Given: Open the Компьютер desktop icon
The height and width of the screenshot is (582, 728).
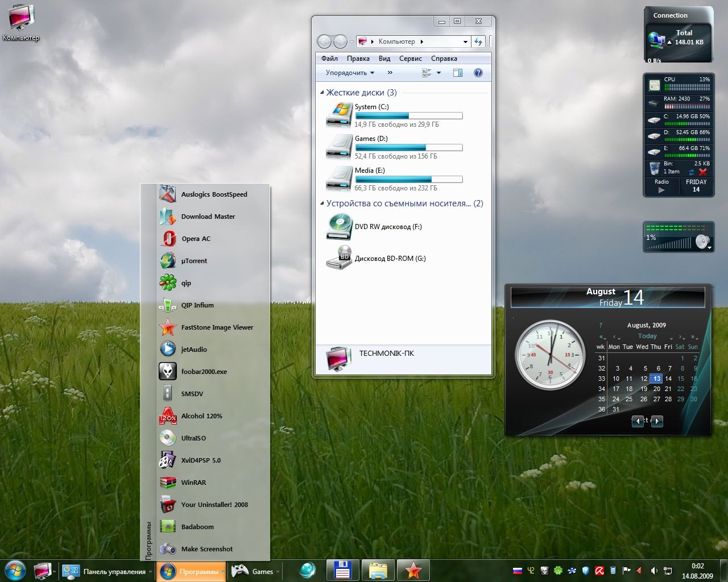Looking at the screenshot, I should click(x=21, y=23).
